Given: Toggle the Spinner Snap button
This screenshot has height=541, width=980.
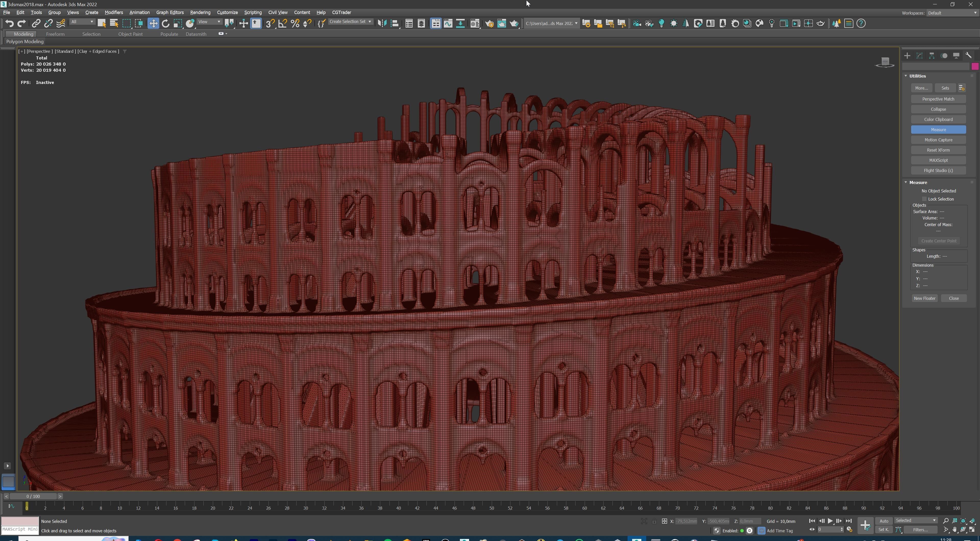Looking at the screenshot, I should pyautogui.click(x=307, y=23).
